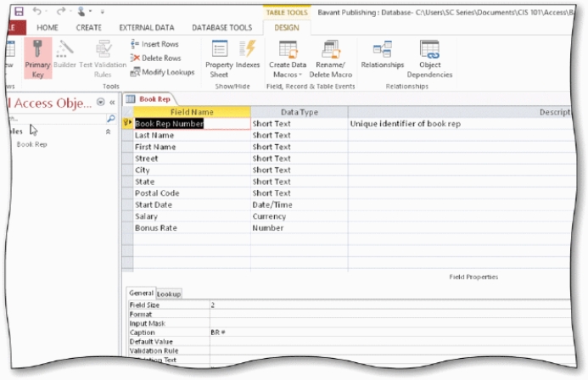Click the Currency data type cell
Viewport: 588px width, 380px height.
pyautogui.click(x=300, y=216)
